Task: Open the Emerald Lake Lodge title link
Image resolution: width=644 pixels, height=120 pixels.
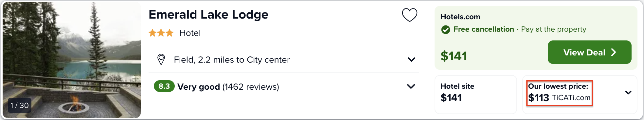Action: click(208, 14)
